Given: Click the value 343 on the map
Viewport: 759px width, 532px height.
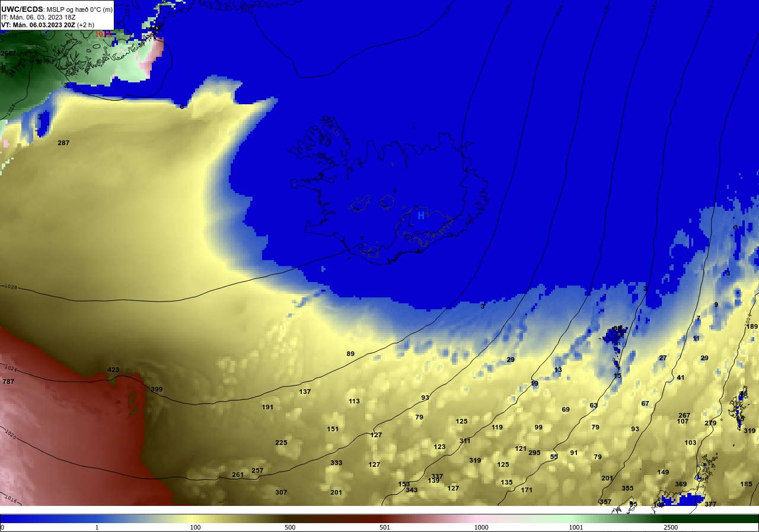Looking at the screenshot, I should click(x=412, y=490).
